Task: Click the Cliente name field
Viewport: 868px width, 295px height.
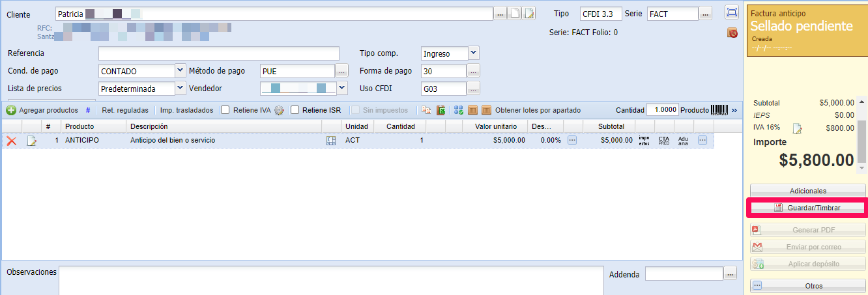Action: [x=274, y=14]
